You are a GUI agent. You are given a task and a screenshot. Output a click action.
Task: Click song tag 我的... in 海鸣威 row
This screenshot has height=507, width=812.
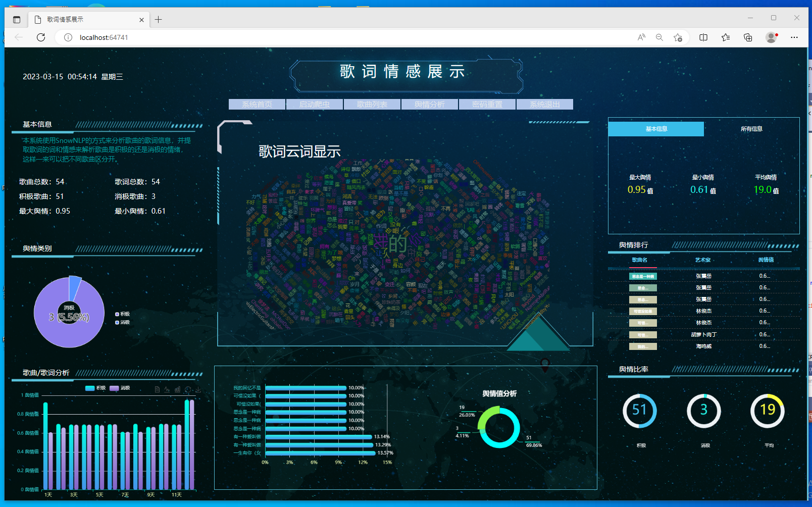click(x=643, y=346)
